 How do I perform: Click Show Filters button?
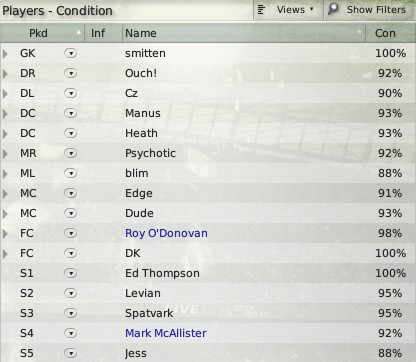coord(370,10)
